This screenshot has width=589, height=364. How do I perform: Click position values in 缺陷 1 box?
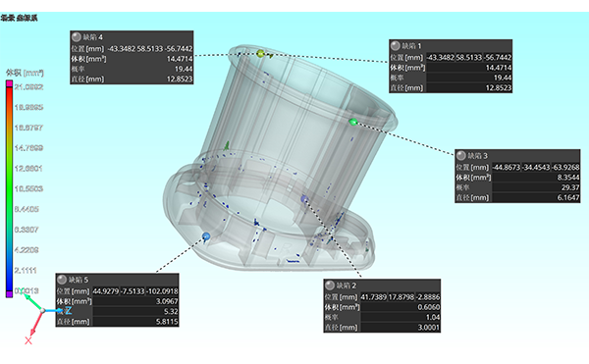point(469,58)
